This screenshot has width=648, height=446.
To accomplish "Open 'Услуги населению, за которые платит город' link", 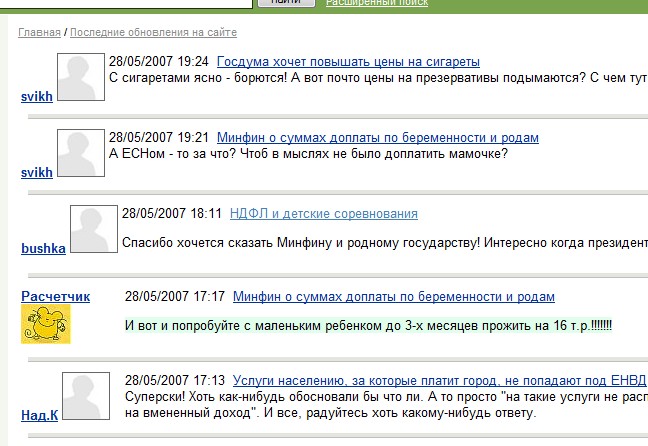I will 439,380.
